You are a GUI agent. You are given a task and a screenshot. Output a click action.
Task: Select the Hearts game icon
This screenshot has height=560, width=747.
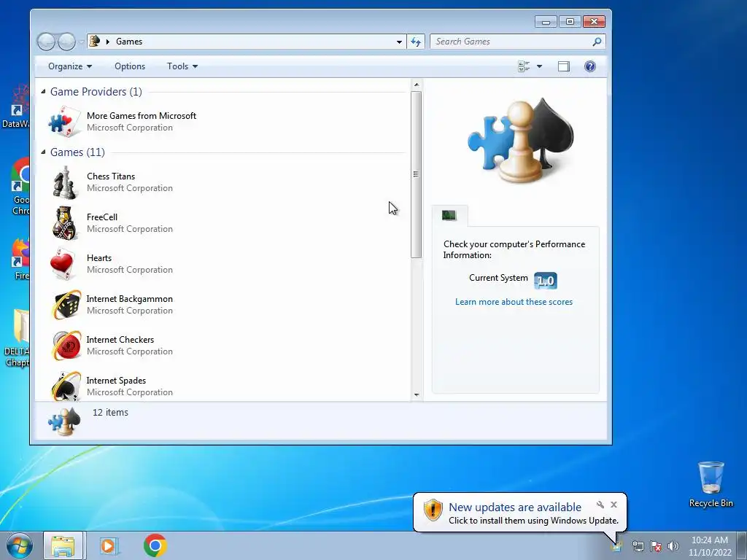click(x=64, y=264)
